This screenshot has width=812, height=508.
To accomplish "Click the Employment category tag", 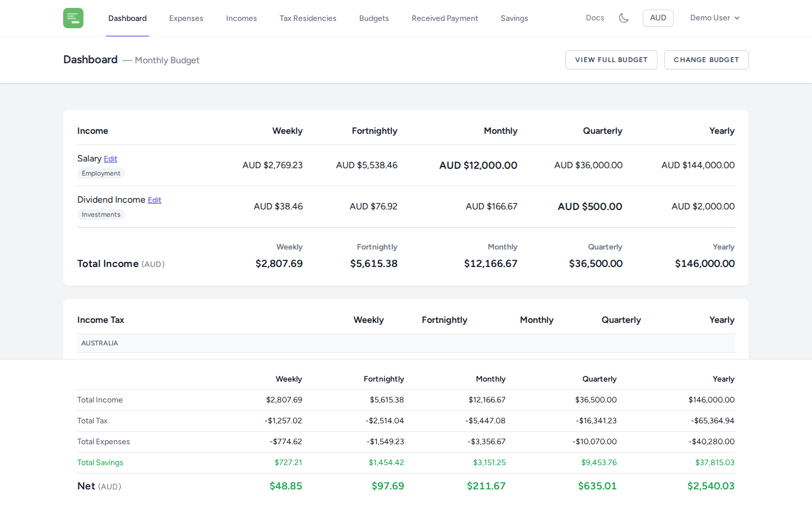I will click(101, 173).
